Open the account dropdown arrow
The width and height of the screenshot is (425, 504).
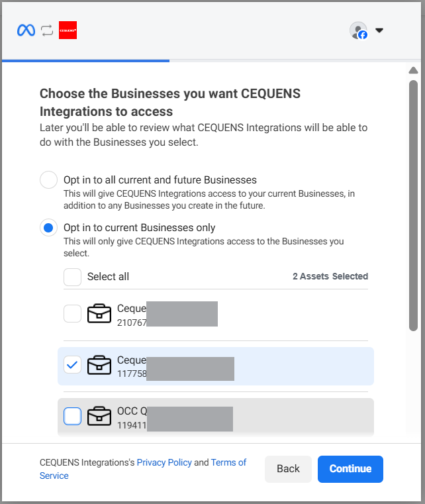coord(379,30)
